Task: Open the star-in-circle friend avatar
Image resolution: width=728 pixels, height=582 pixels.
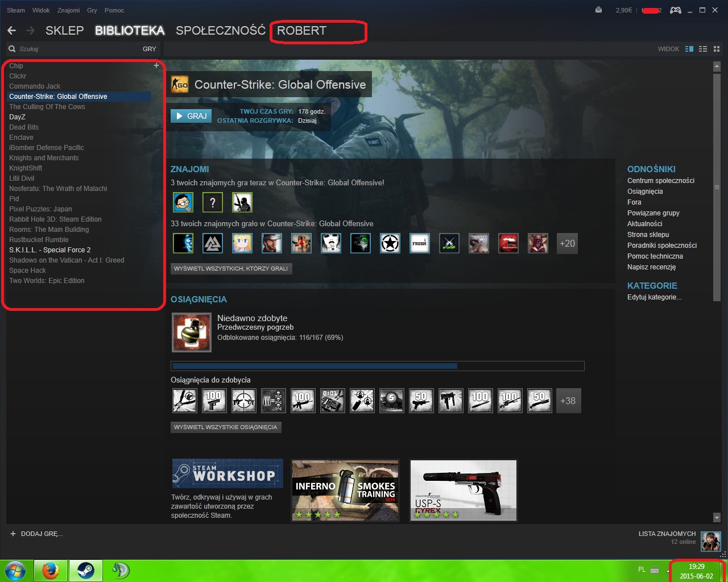Action: 390,243
